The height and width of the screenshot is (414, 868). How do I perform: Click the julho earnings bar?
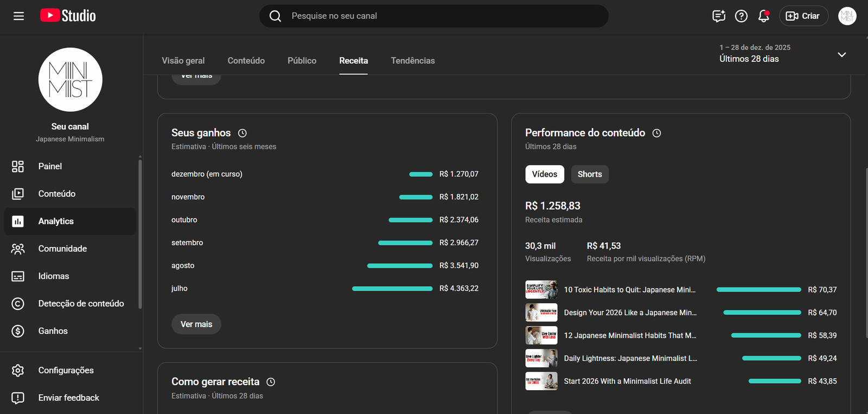click(x=392, y=289)
